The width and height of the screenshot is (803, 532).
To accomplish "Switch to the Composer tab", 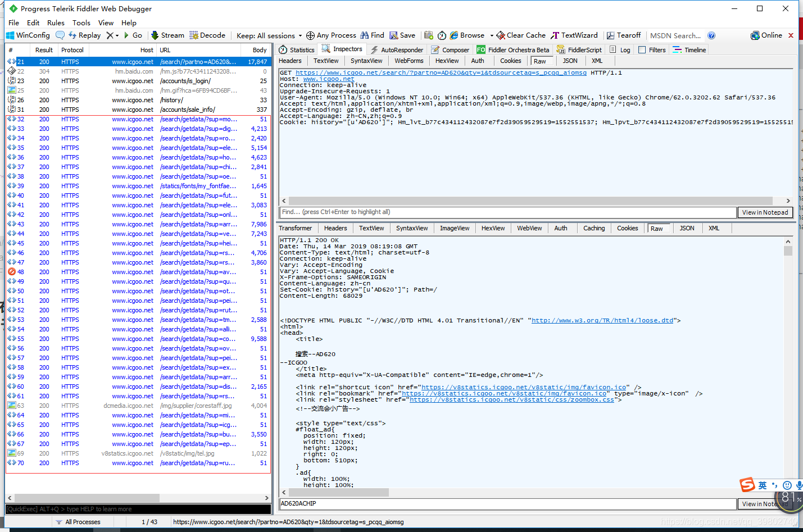I will tap(450, 50).
